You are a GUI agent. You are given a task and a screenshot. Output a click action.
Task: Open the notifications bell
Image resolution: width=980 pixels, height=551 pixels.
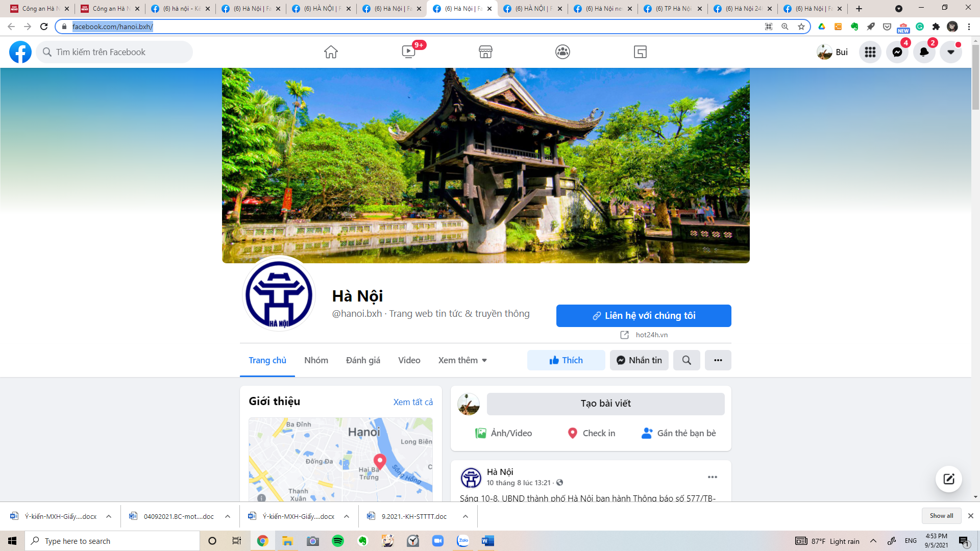coord(924,52)
